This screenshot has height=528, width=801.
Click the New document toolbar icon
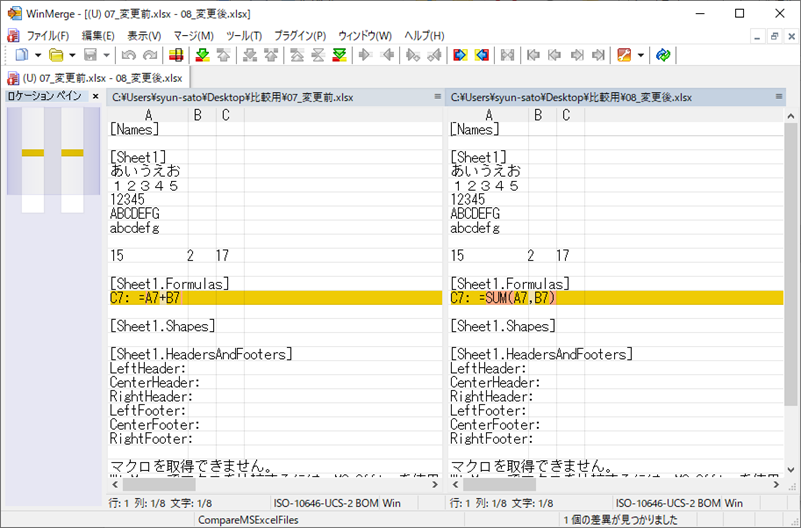21,55
